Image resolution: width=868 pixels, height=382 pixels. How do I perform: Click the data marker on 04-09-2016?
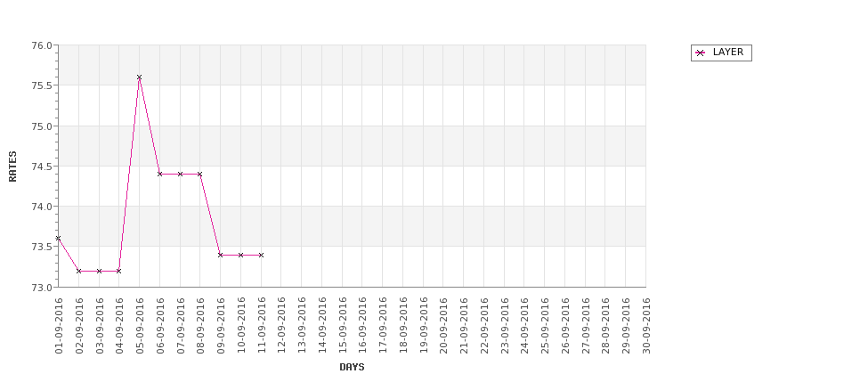pyautogui.click(x=119, y=271)
